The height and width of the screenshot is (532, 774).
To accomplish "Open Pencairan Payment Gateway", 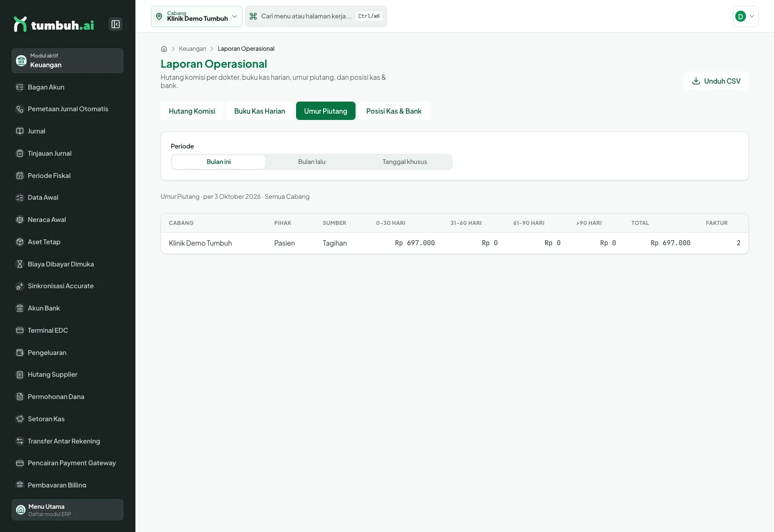I will click(x=67, y=463).
